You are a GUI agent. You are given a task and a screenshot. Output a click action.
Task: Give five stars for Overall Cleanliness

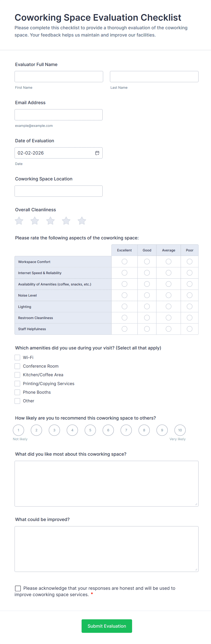[82, 221]
